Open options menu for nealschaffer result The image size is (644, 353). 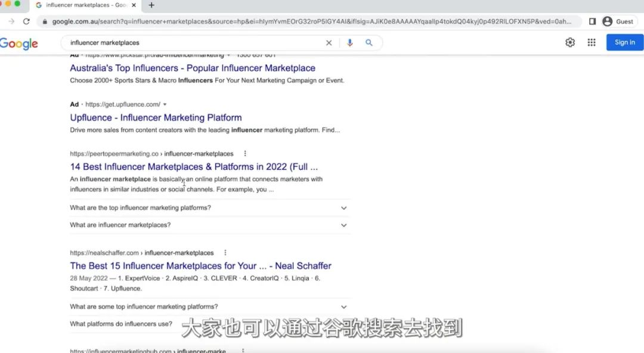[x=225, y=253]
